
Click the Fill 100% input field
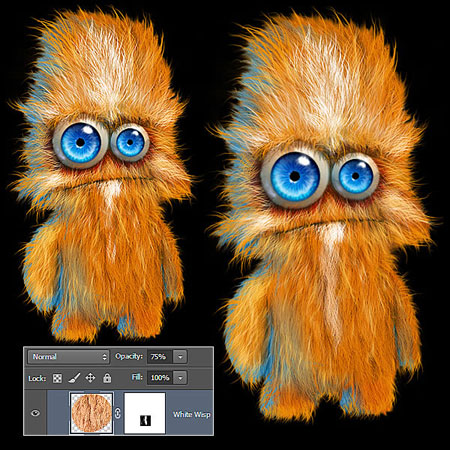pos(159,378)
